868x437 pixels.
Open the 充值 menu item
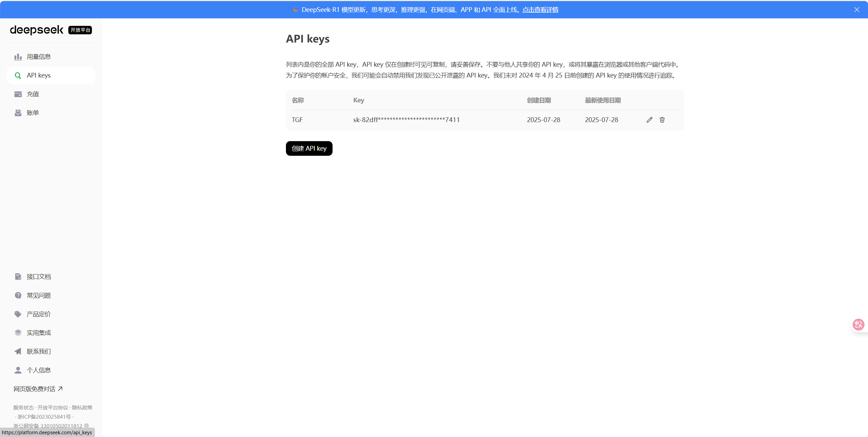click(51, 94)
